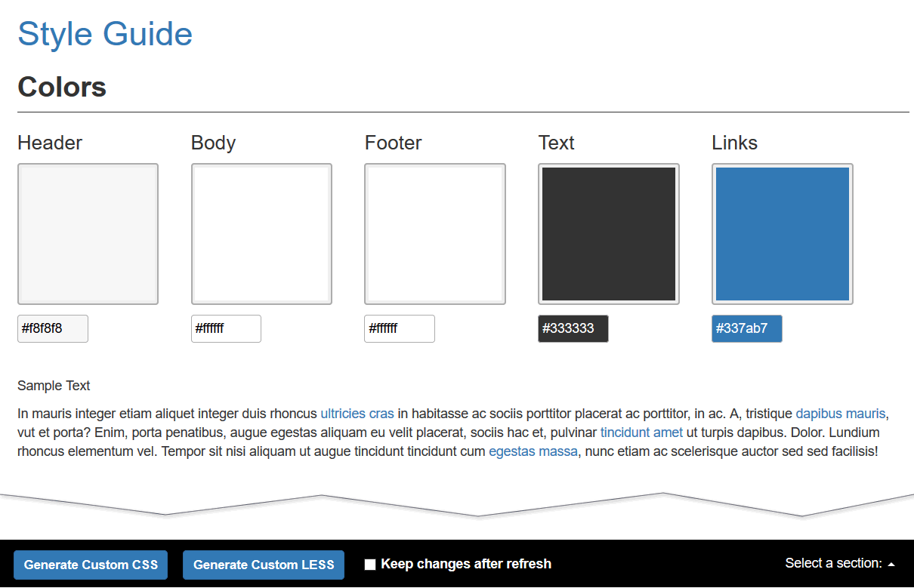Click the dark Text color swatch
914x588 pixels.
point(609,234)
